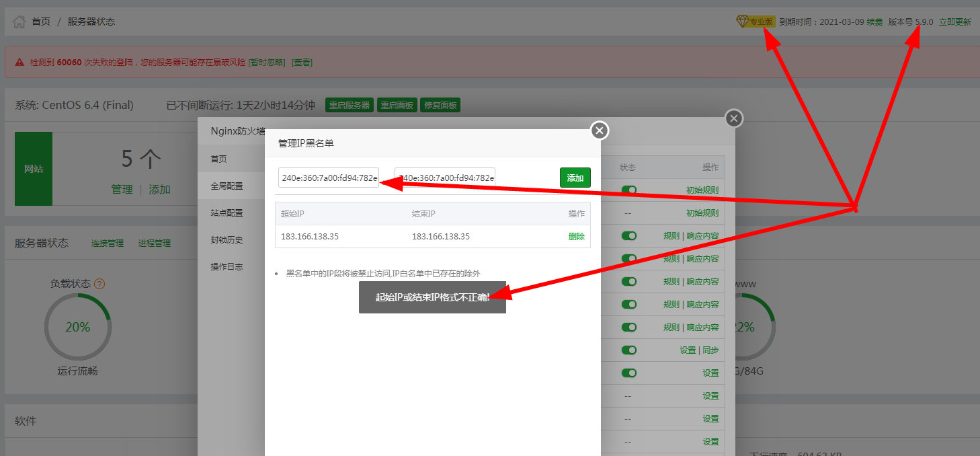
Task: Click the 起始IP or 结束IP format error toast
Action: point(432,297)
